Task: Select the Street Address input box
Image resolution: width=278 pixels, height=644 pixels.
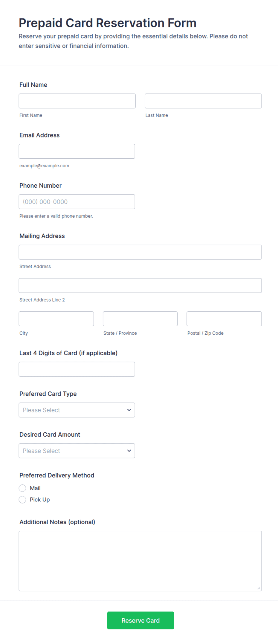Action: tap(140, 252)
